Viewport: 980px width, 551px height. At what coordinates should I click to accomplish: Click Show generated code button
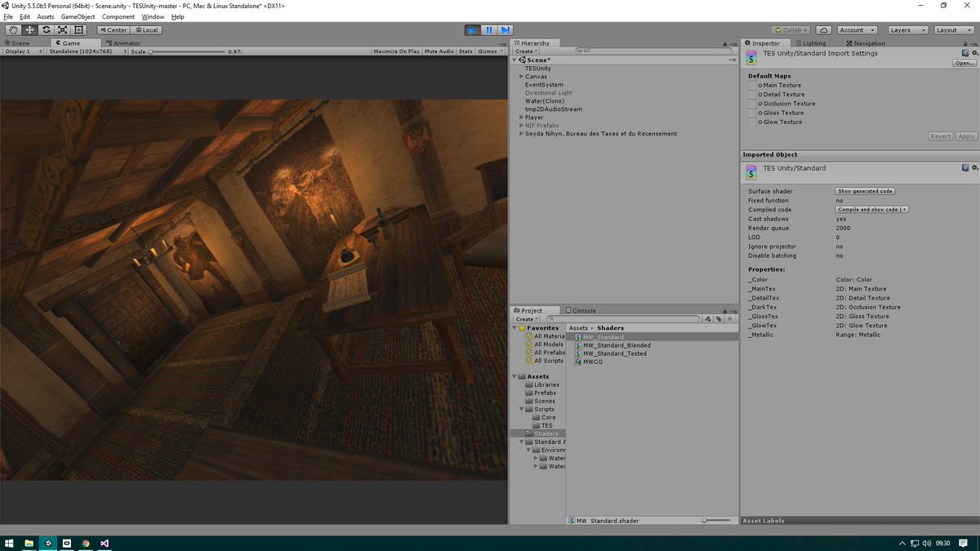coord(865,191)
